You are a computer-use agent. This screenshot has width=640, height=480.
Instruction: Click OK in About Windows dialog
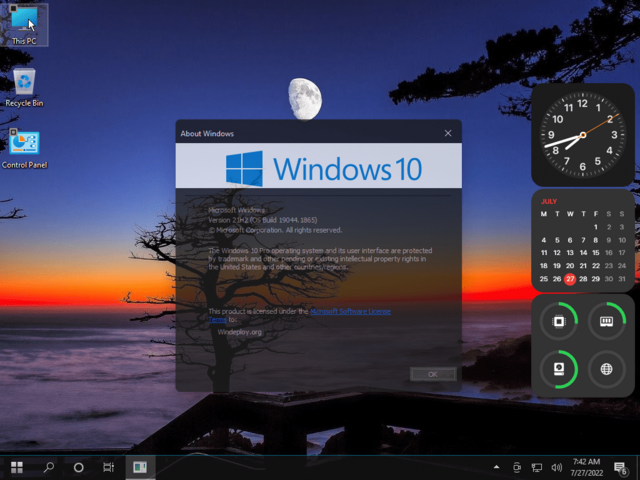433,374
